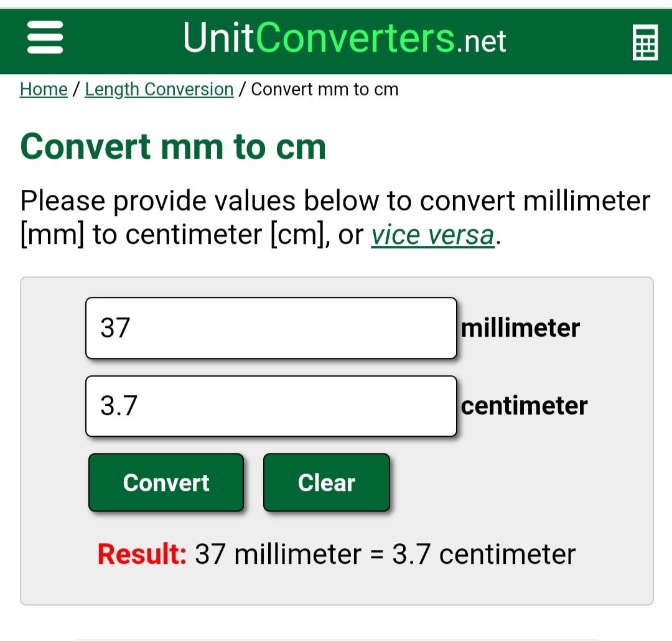
Task: Click the "Please provide values below" instruction text
Action: pos(335,202)
